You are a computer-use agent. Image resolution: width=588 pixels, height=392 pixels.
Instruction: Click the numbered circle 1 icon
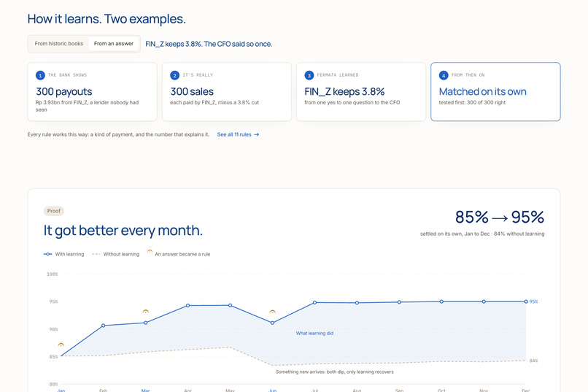click(40, 75)
